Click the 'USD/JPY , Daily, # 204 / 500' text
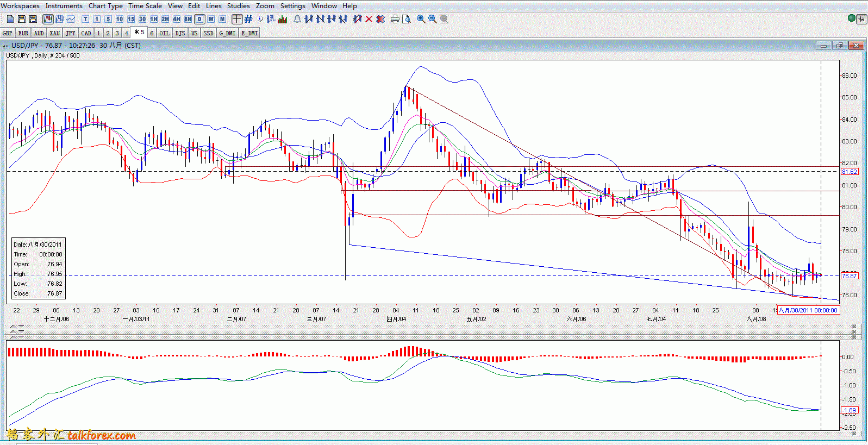 (42, 55)
